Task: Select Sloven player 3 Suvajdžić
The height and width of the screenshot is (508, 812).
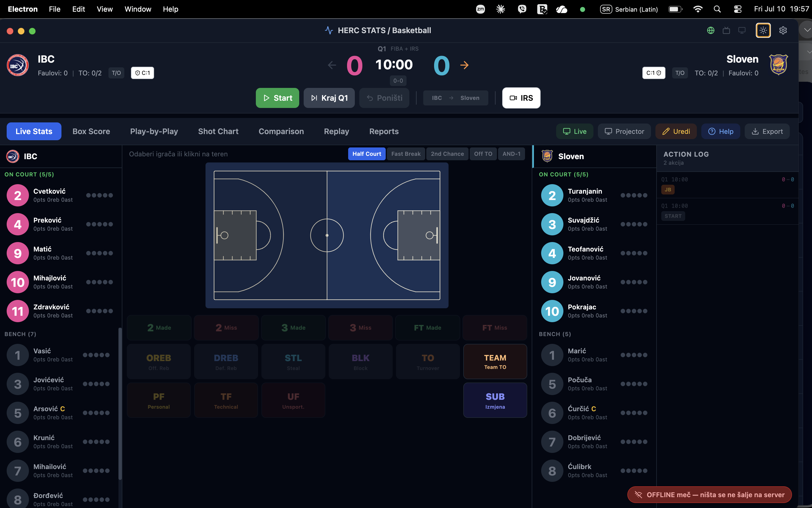Action: coord(594,224)
